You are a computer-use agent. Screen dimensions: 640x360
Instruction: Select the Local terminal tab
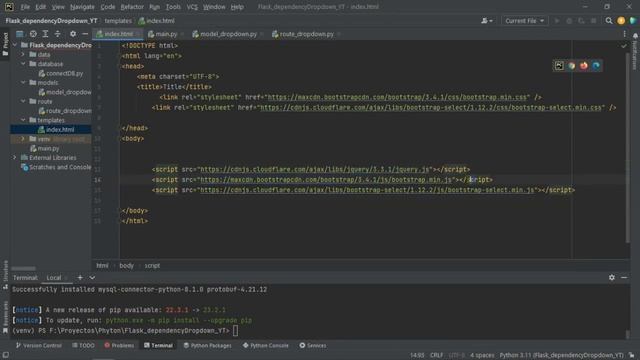[x=53, y=278]
